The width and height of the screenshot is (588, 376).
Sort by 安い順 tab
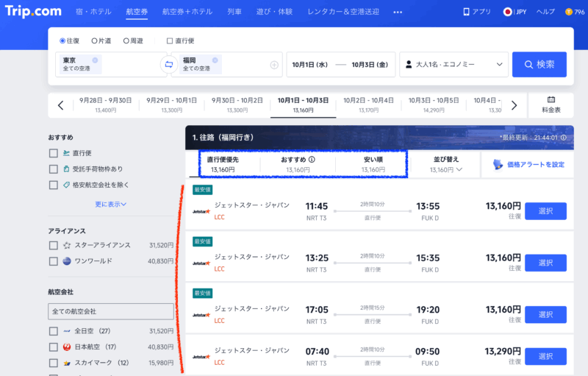coord(373,164)
